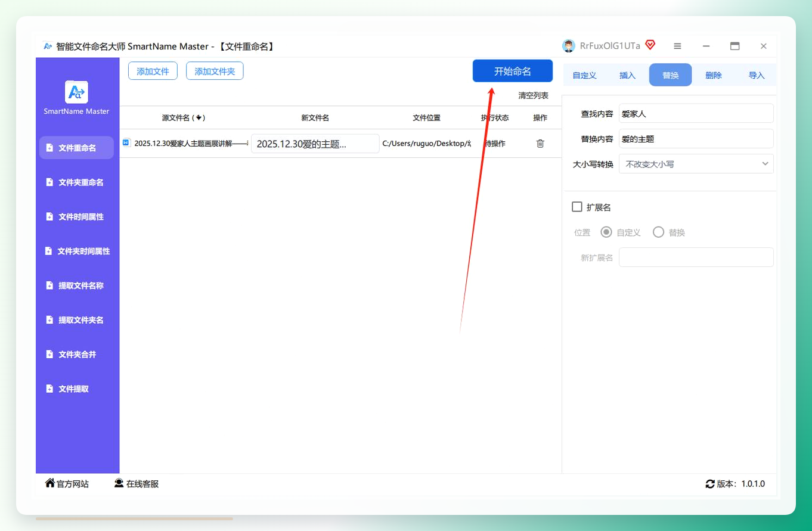
Task: Click the 操作 column header
Action: pyautogui.click(x=540, y=118)
